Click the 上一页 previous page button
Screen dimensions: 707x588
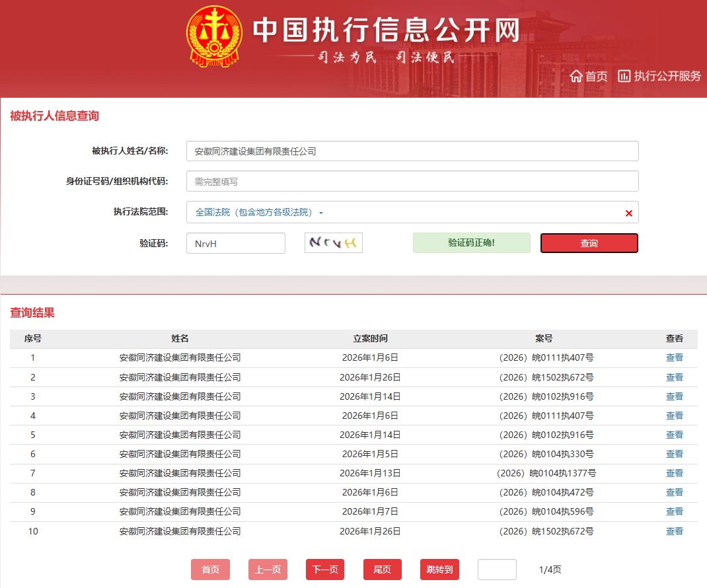pos(268,570)
